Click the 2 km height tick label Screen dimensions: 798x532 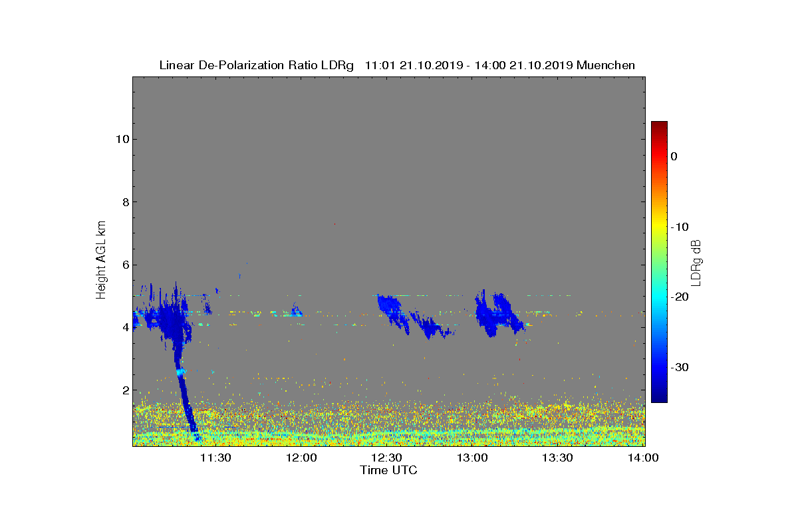pyautogui.click(x=124, y=390)
